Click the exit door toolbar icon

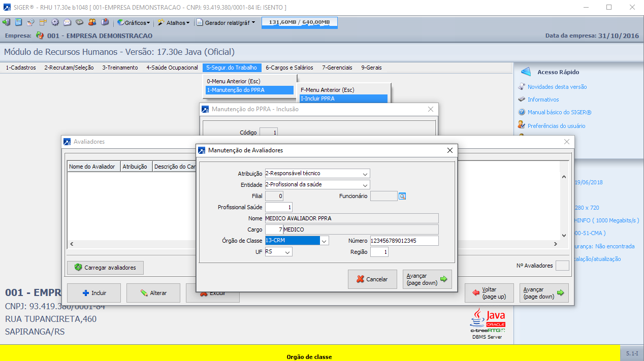coord(7,22)
